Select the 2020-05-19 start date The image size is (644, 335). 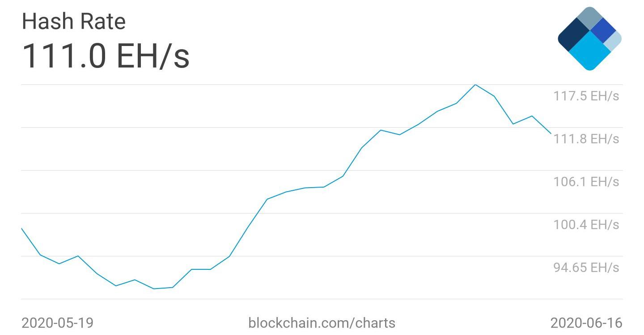[58, 322]
